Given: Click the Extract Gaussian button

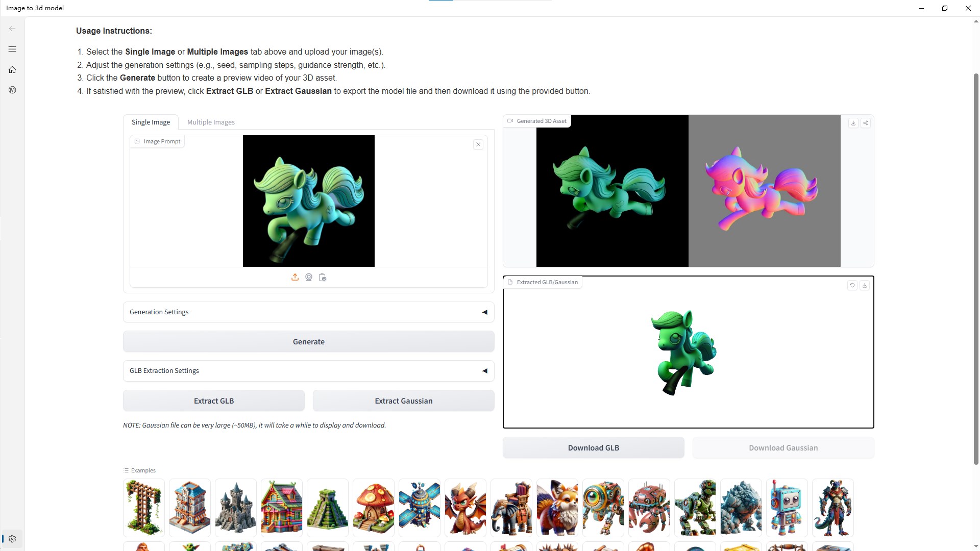Looking at the screenshot, I should [x=403, y=400].
